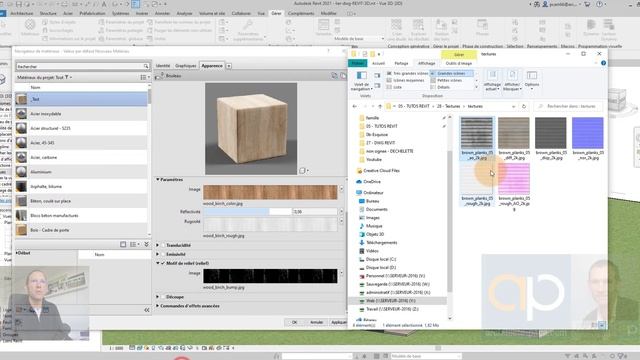This screenshot has width=640, height=360.
Task: Click the Gerer ribbon tab in Revit
Action: click(x=276, y=13)
